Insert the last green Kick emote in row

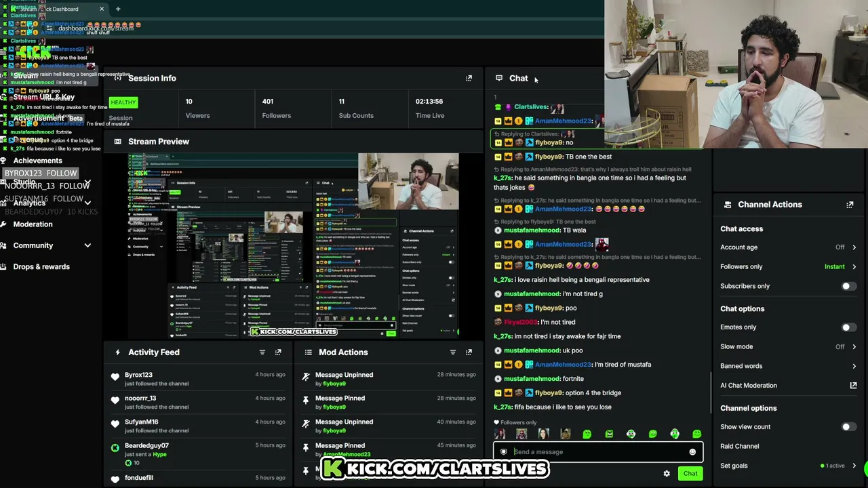point(696,434)
